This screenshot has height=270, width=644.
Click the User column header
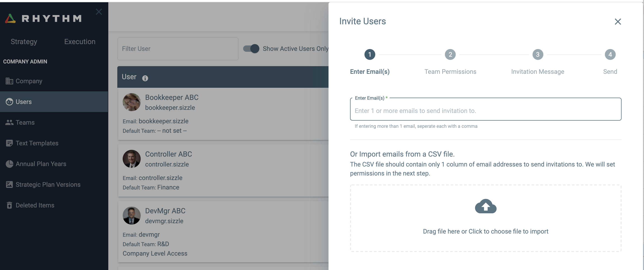(129, 77)
